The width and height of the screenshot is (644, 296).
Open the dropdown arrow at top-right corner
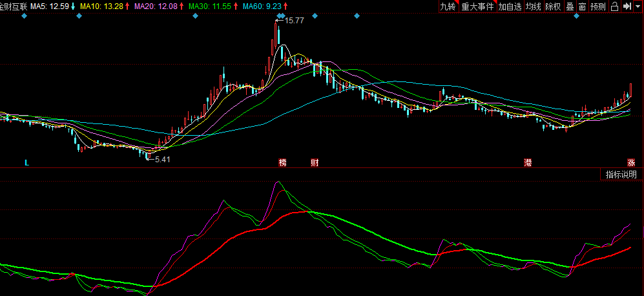tap(638, 6)
